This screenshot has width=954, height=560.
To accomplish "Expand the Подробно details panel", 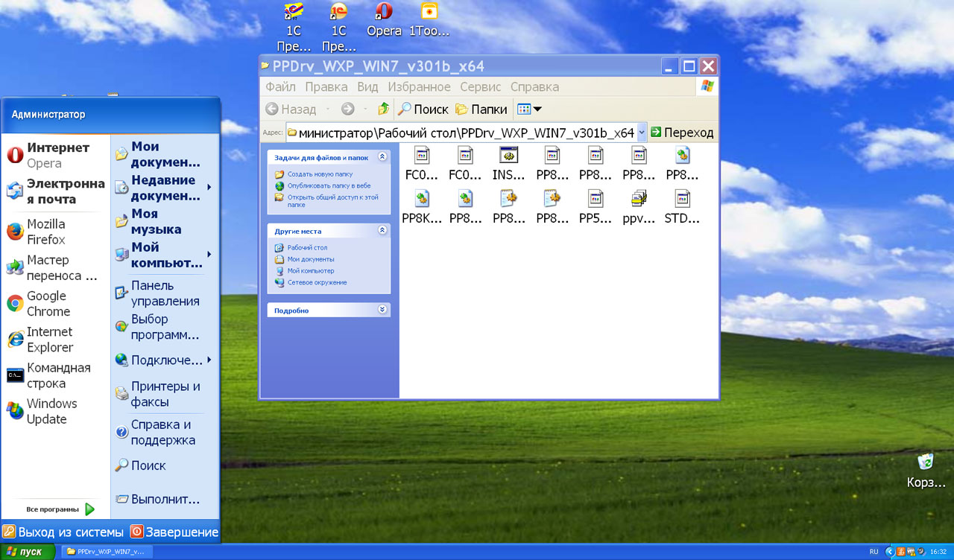I will tap(382, 310).
